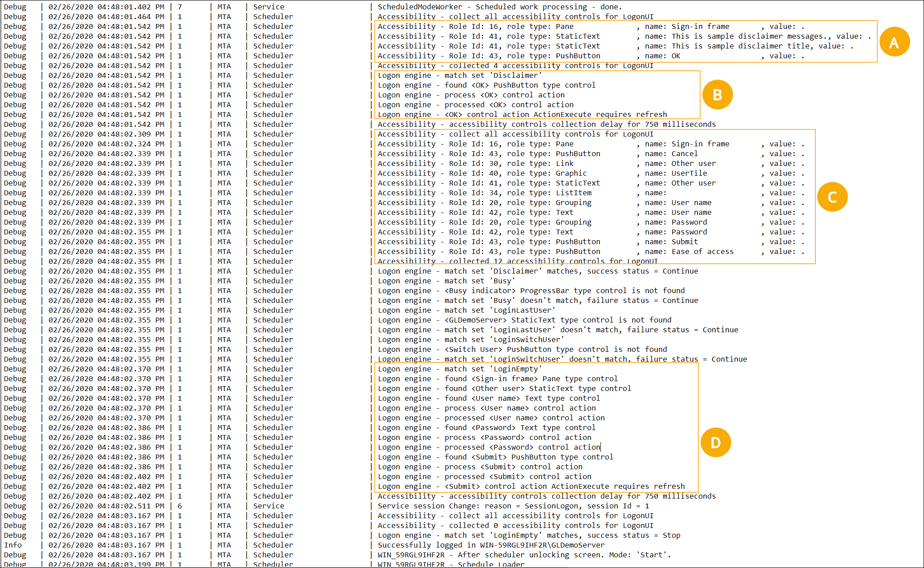Click the orange circle labeled D
Screen dimensions: 924x568
pos(715,443)
